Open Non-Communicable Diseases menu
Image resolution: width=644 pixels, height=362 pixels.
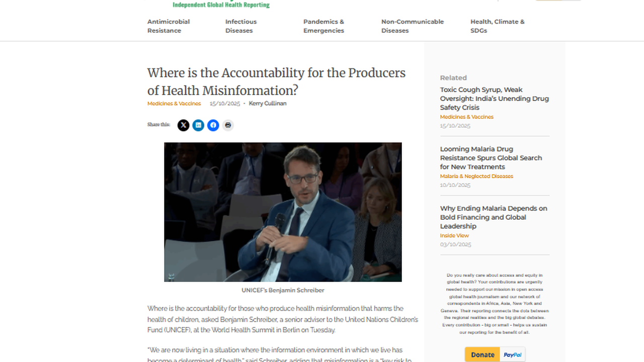click(x=413, y=26)
